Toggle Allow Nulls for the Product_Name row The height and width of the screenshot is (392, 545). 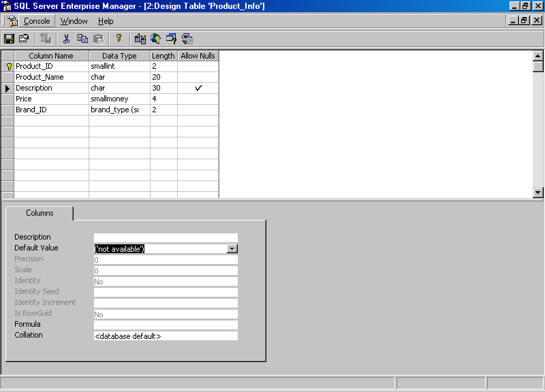pos(198,77)
